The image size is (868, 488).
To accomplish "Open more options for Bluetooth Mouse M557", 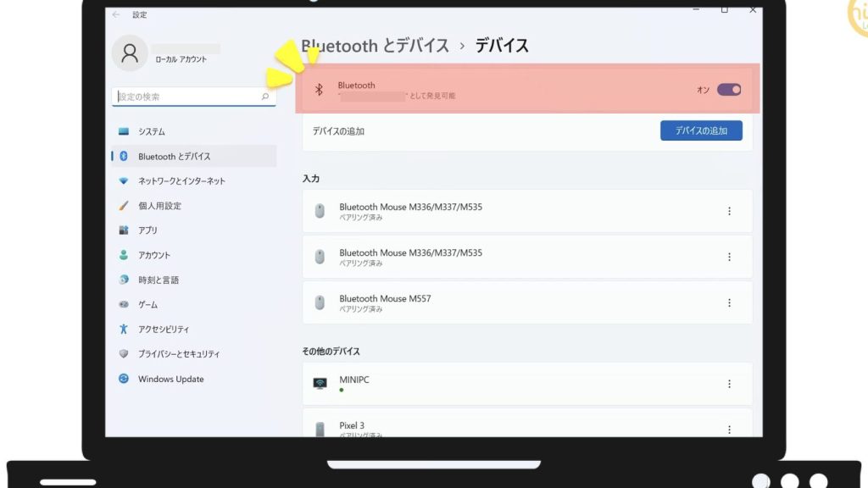I will tap(729, 303).
